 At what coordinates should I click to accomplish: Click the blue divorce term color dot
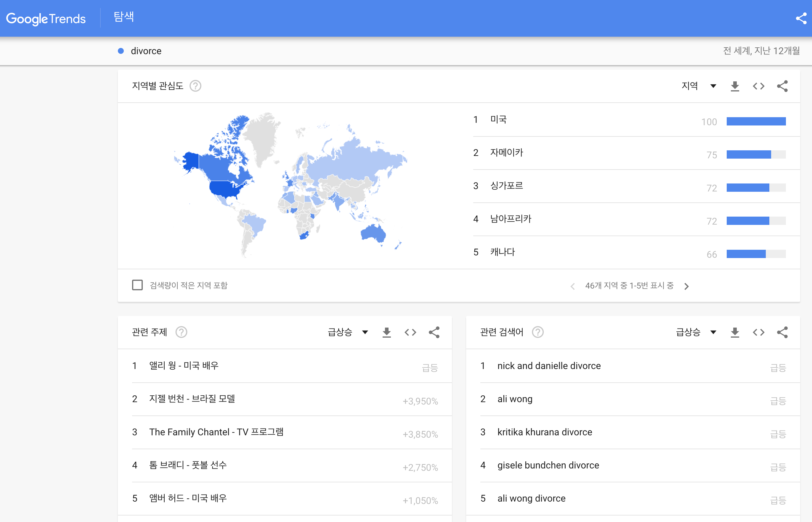point(121,51)
